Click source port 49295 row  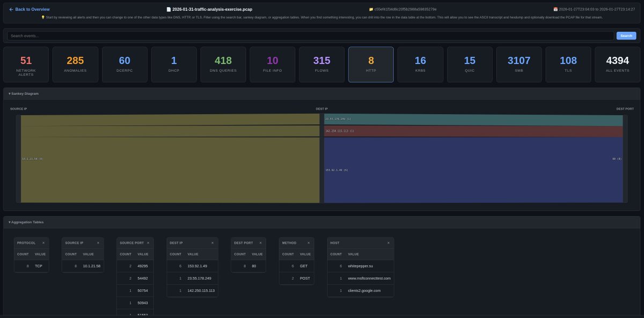pyautogui.click(x=135, y=266)
